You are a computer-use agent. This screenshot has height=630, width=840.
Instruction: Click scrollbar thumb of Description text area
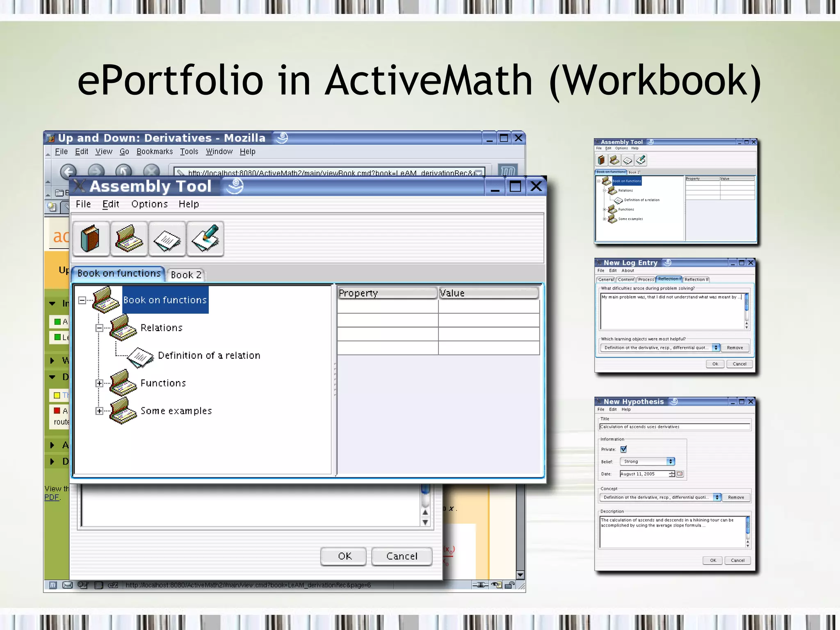[748, 525]
